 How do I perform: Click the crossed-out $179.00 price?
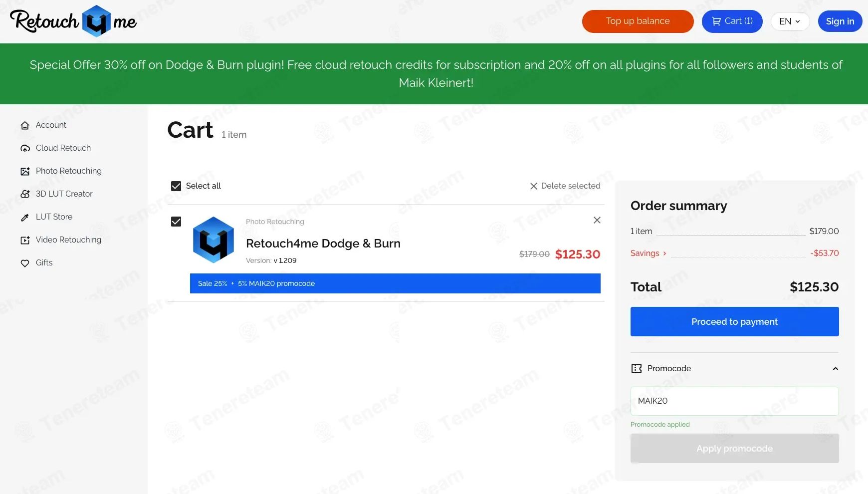point(534,254)
